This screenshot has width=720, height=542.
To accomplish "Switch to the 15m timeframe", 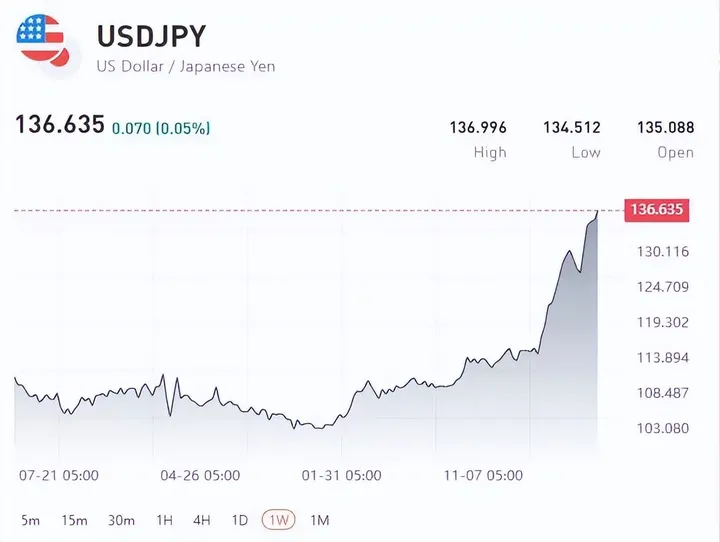I will [74, 520].
